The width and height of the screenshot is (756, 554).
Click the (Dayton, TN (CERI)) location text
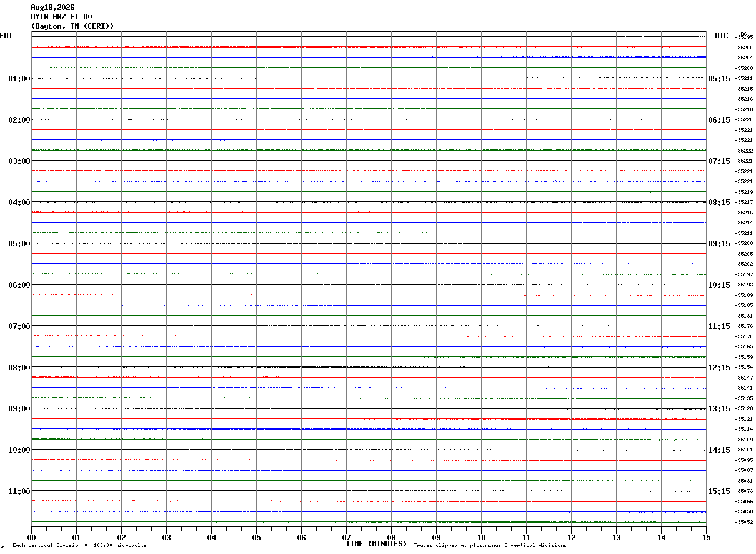point(72,26)
